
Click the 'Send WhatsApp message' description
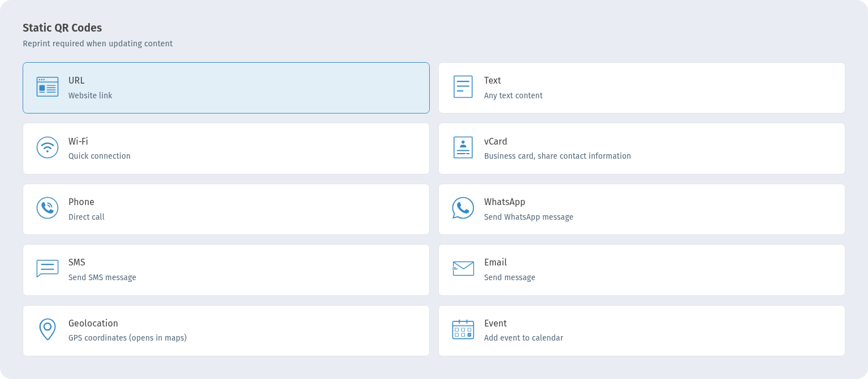[529, 217]
